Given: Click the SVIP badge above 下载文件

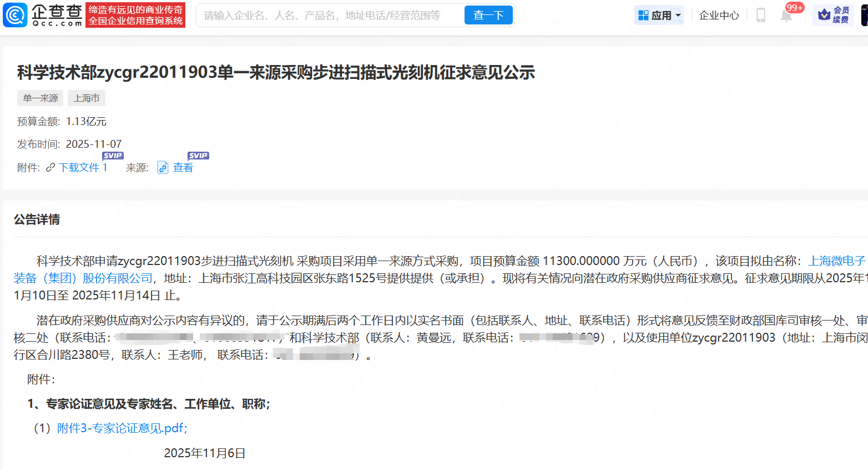Looking at the screenshot, I should (113, 156).
